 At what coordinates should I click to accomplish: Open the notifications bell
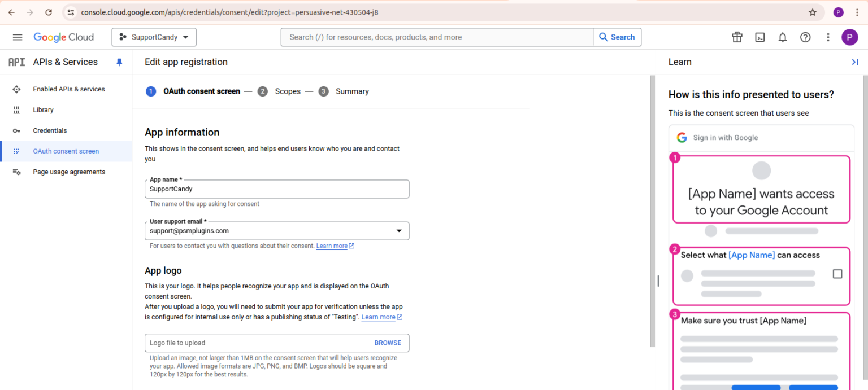point(782,37)
